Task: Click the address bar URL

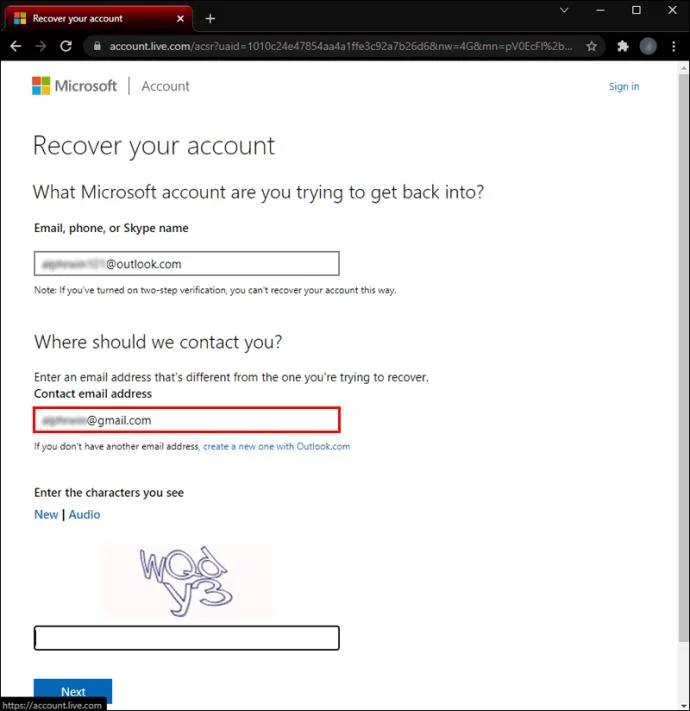Action: tap(340, 46)
